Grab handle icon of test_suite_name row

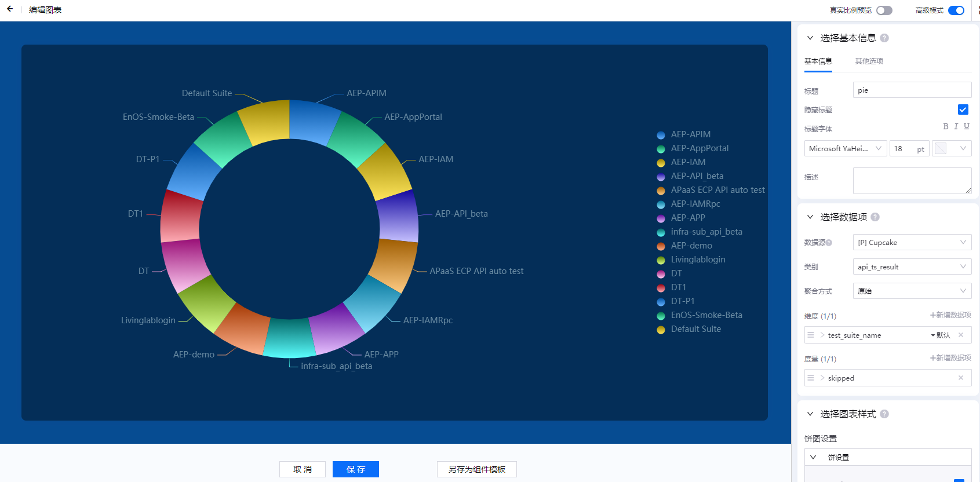pyautogui.click(x=811, y=335)
